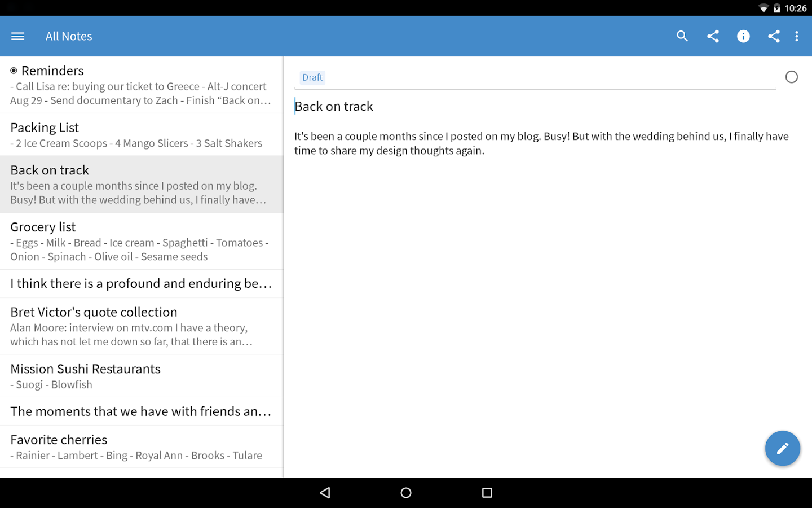Select the Draft tag chip
The height and width of the screenshot is (508, 812).
[x=312, y=77]
